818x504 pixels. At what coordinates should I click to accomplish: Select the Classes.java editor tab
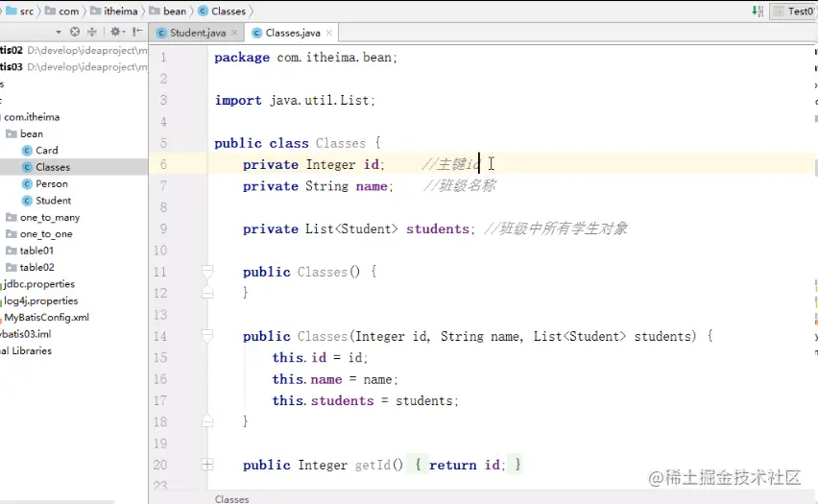[293, 33]
